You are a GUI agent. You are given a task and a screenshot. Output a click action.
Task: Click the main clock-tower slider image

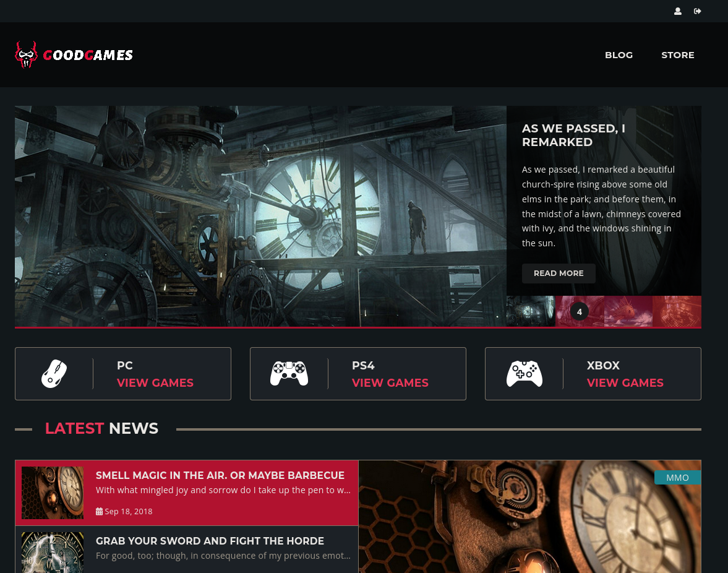point(260,217)
